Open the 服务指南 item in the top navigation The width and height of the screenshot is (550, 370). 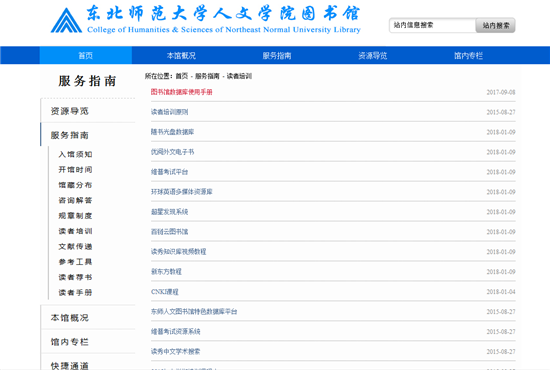pyautogui.click(x=277, y=55)
